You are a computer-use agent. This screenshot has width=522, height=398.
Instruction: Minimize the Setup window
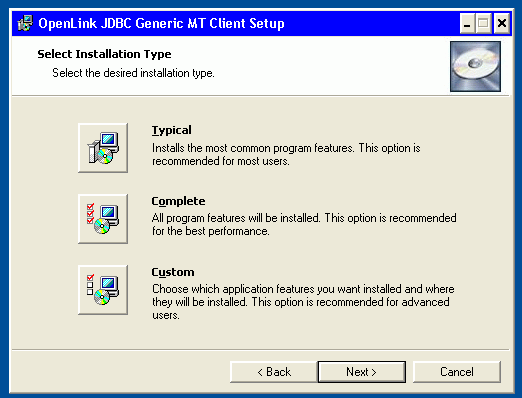[x=467, y=23]
